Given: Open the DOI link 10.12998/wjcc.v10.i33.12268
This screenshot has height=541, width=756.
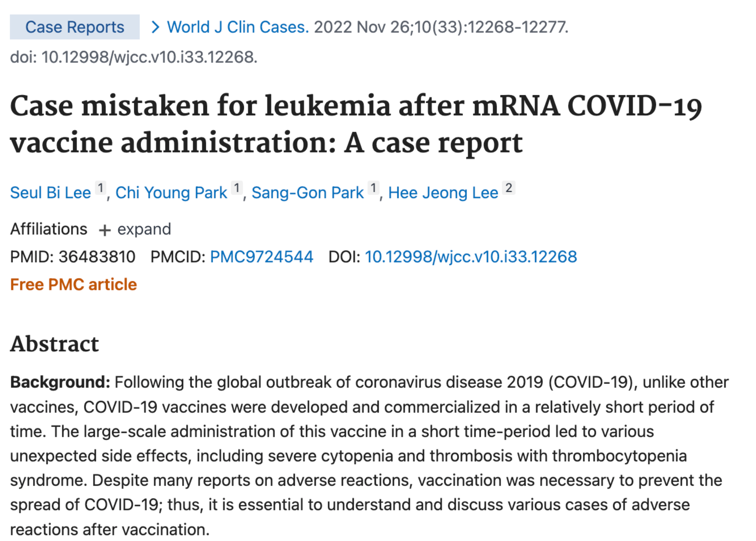Looking at the screenshot, I should tap(471, 257).
